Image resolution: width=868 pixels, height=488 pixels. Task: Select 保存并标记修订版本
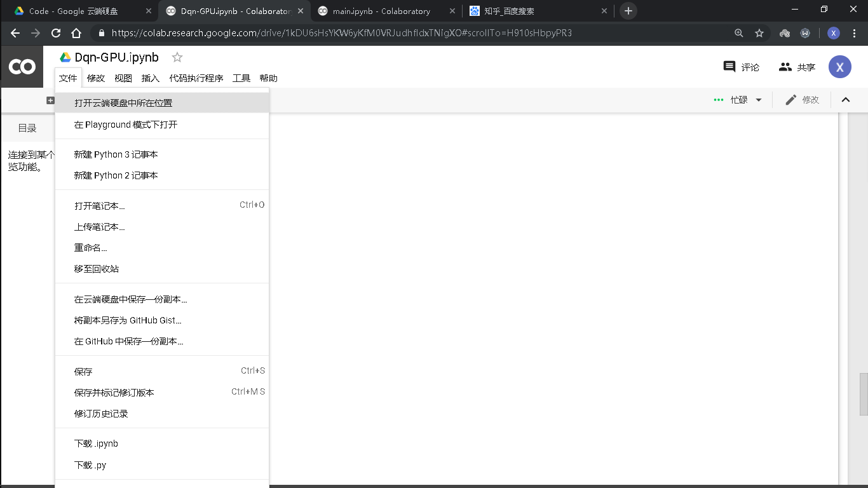tap(162, 393)
